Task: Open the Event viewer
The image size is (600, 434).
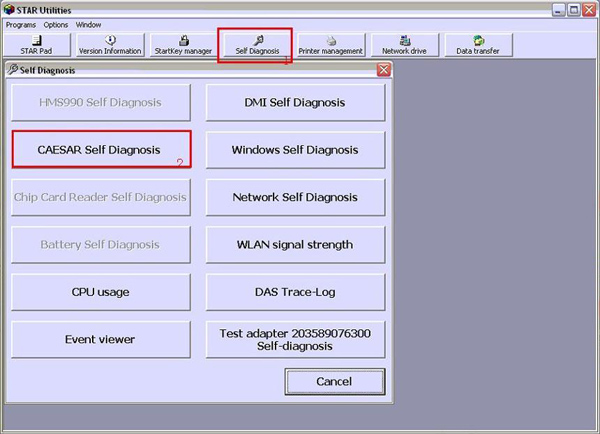Action: [101, 339]
